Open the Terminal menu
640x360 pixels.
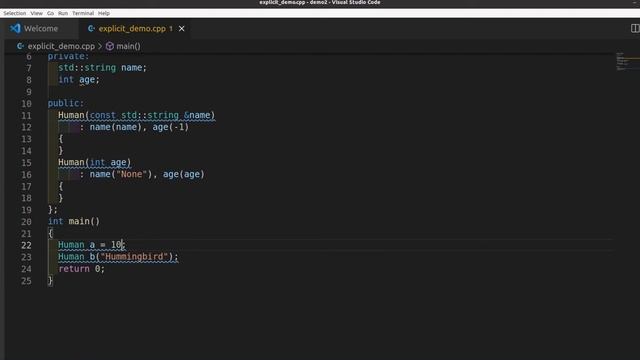[83, 13]
